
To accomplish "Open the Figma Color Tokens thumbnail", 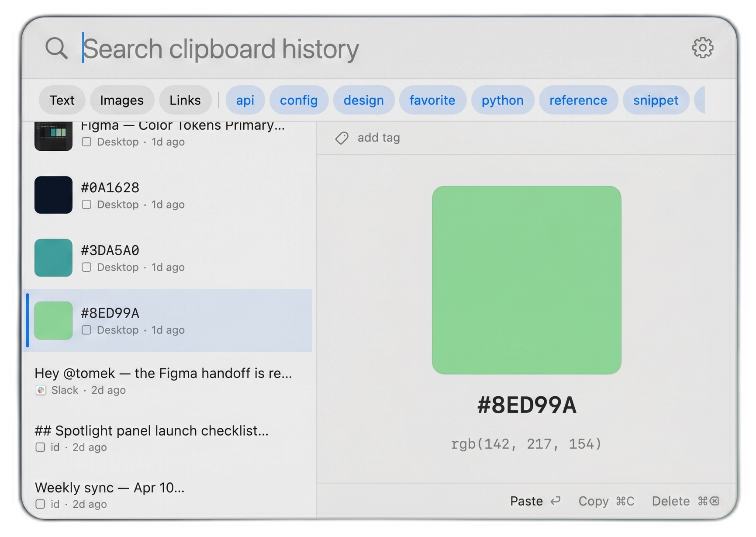I will pyautogui.click(x=53, y=136).
